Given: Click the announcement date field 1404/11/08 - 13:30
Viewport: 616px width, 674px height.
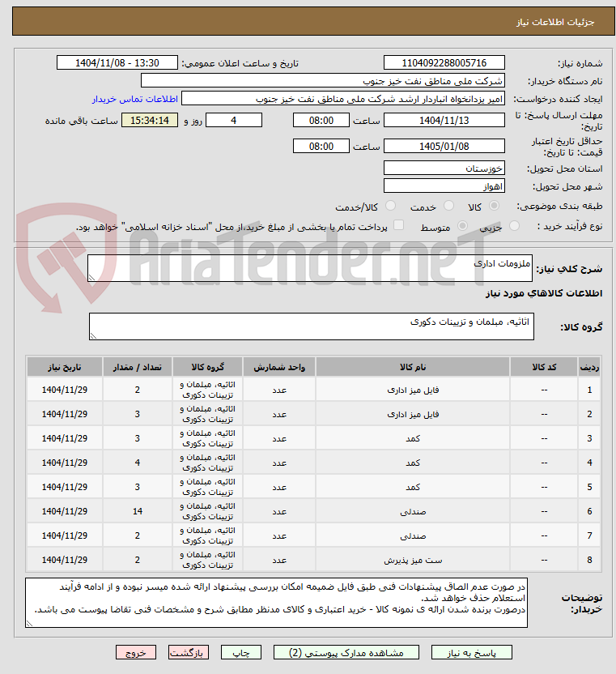Looking at the screenshot, I should 117,62.
